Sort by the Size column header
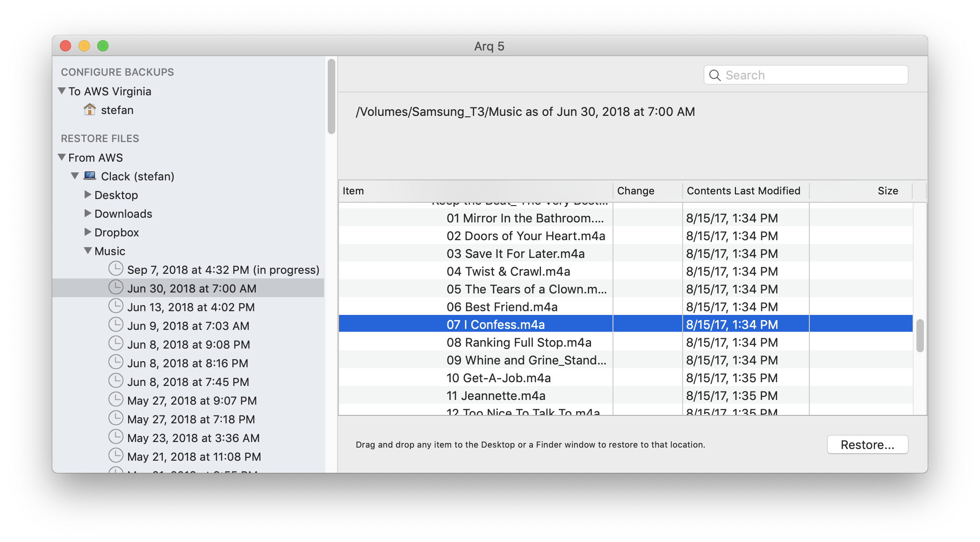The height and width of the screenshot is (542, 980). coord(861,191)
